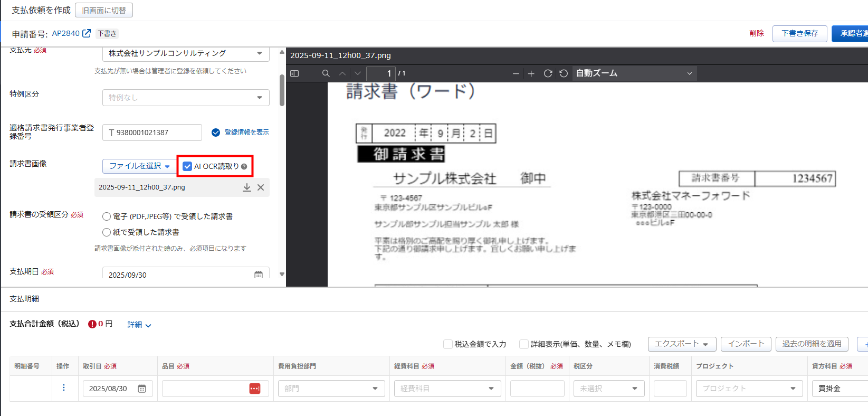
Task: Toggle the PDF viewer sidebar icon
Action: pyautogui.click(x=294, y=73)
